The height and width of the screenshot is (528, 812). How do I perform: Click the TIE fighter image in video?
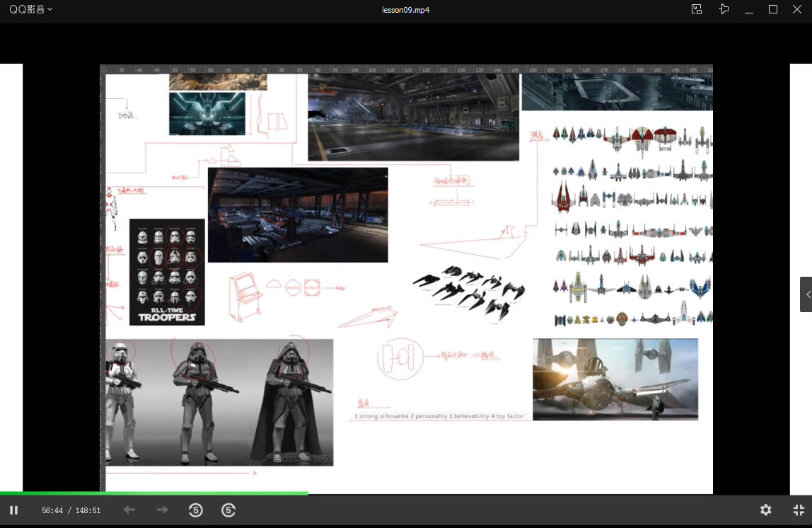tap(615, 379)
